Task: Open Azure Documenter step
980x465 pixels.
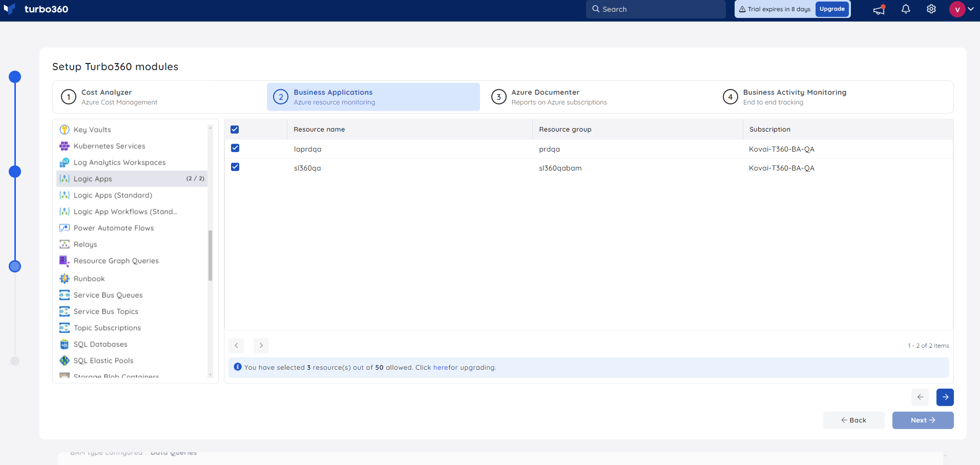Action: click(597, 97)
